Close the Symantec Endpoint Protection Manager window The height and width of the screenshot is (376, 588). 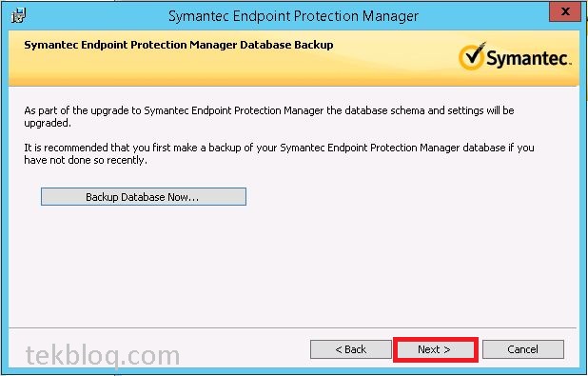click(x=565, y=11)
